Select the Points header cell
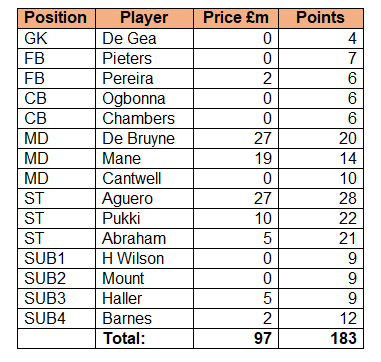Viewport: 381px width, 362px height. [321, 18]
